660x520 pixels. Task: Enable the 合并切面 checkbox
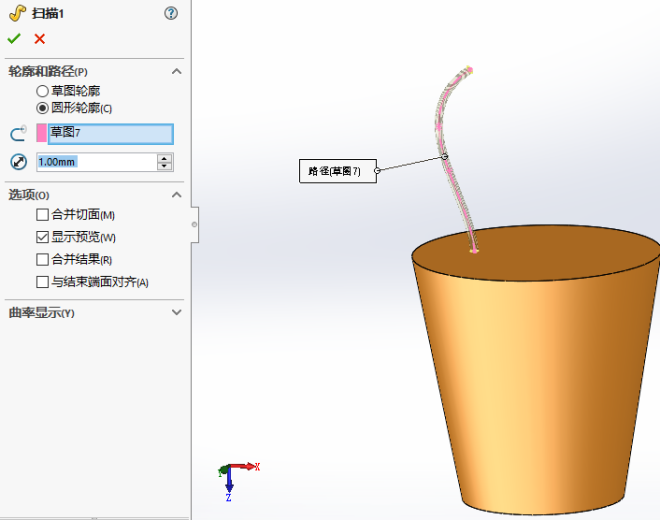tap(42, 215)
